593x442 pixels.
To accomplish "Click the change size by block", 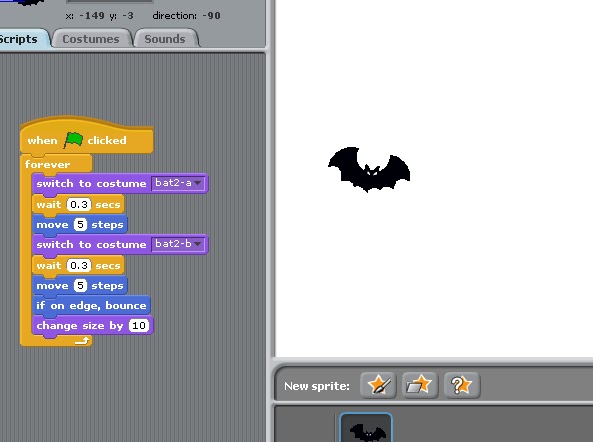I will [x=93, y=326].
